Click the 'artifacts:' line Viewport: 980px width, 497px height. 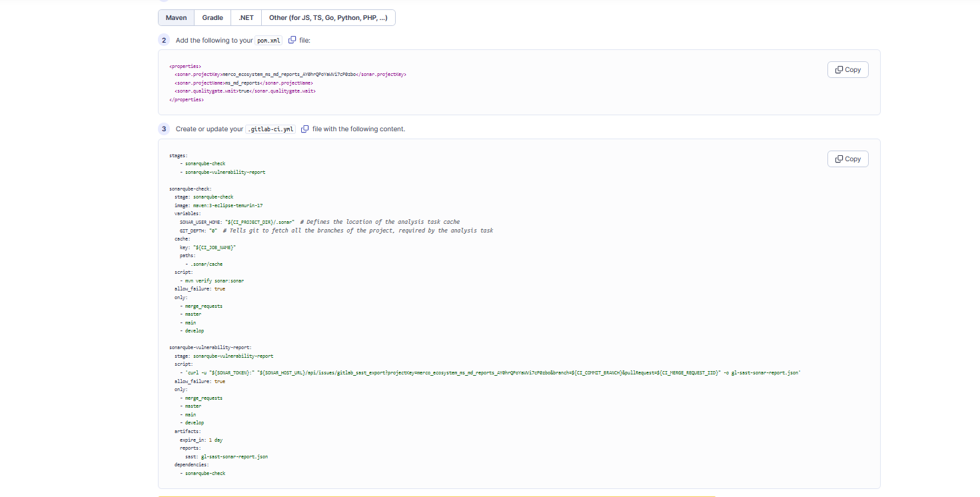pyautogui.click(x=188, y=431)
